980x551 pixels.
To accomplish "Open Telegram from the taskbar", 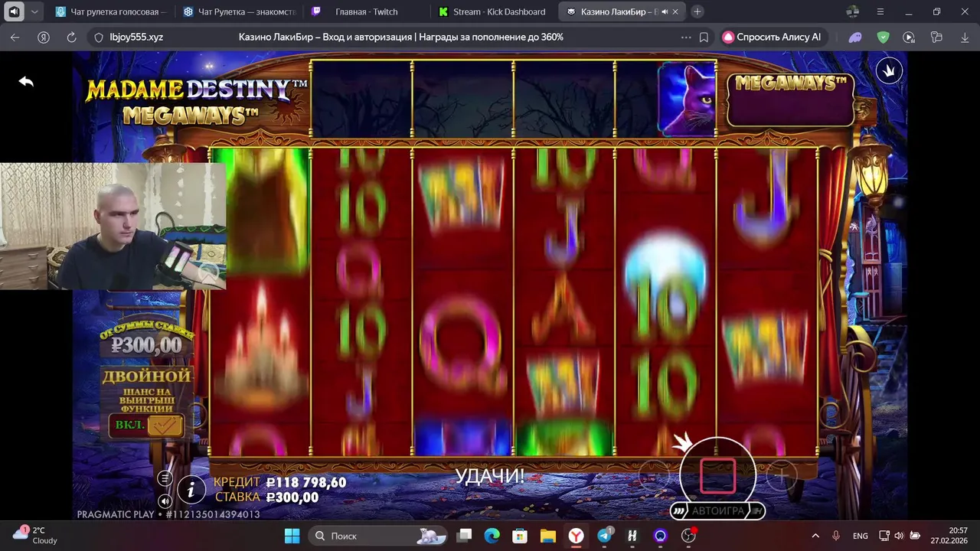I will pos(604,536).
